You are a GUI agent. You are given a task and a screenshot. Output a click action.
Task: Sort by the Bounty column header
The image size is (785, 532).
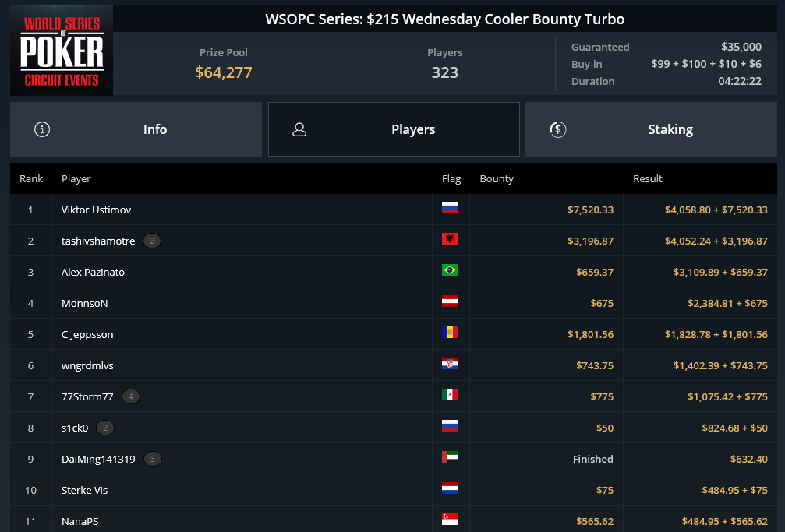(497, 178)
